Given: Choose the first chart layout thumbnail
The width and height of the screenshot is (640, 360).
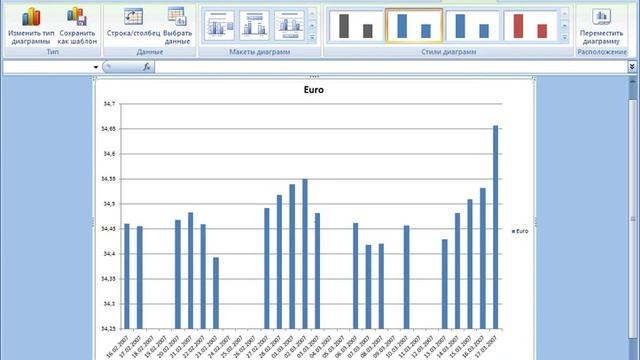Looking at the screenshot, I should tap(219, 25).
